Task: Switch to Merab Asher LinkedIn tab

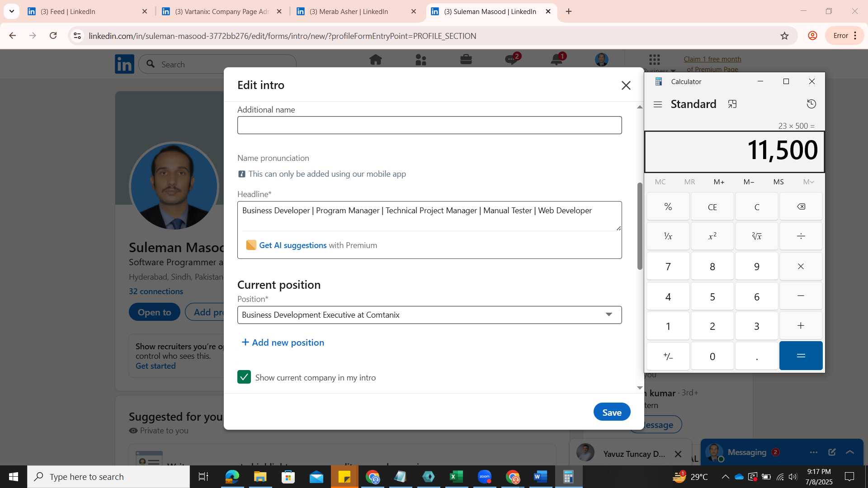Action: point(356,11)
